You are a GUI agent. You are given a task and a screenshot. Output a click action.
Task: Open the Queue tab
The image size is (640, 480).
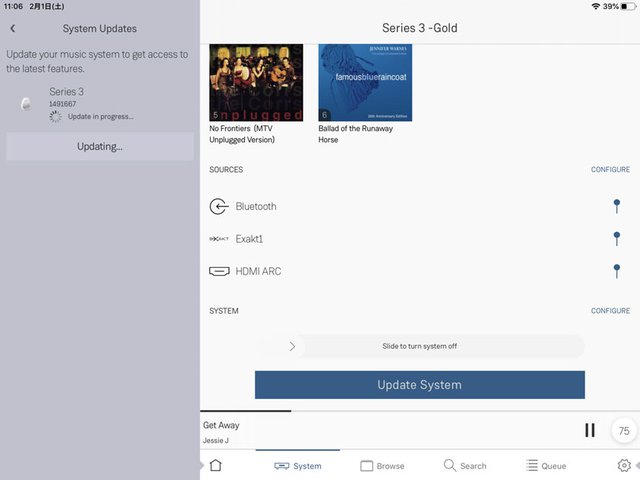[546, 465]
